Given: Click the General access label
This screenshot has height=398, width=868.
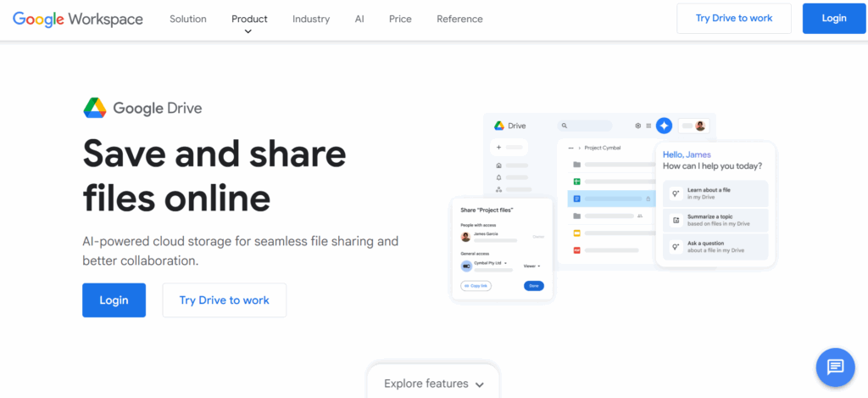Looking at the screenshot, I should point(475,254).
